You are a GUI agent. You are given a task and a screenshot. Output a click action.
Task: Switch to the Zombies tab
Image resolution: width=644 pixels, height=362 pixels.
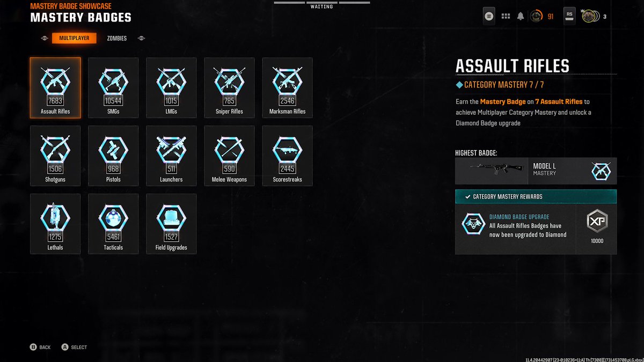[116, 39]
